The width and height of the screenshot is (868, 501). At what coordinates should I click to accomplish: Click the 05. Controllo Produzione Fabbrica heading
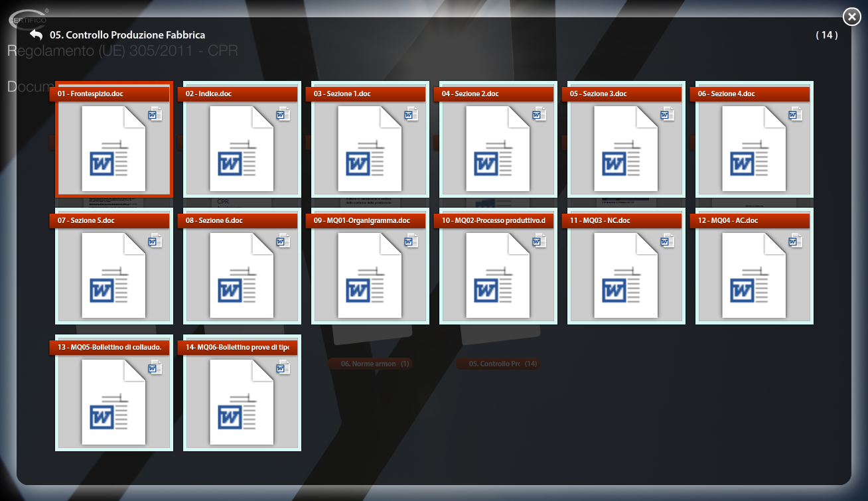coord(127,35)
